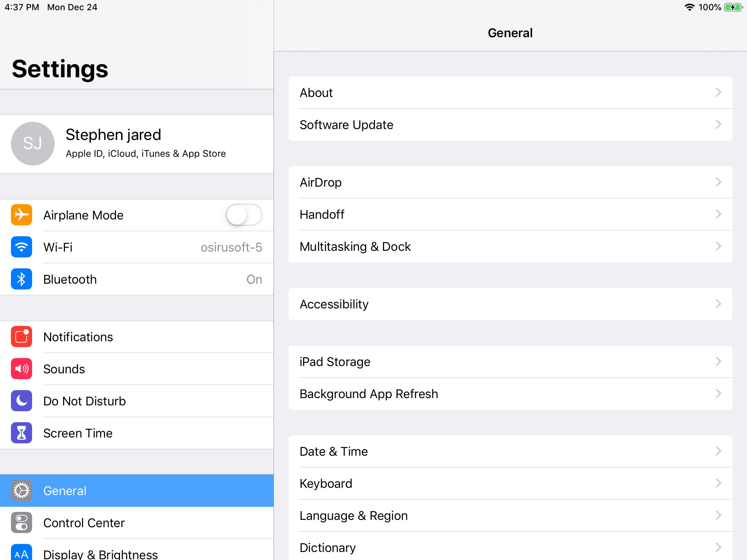Tap the Date & Time chevron

coord(718,451)
